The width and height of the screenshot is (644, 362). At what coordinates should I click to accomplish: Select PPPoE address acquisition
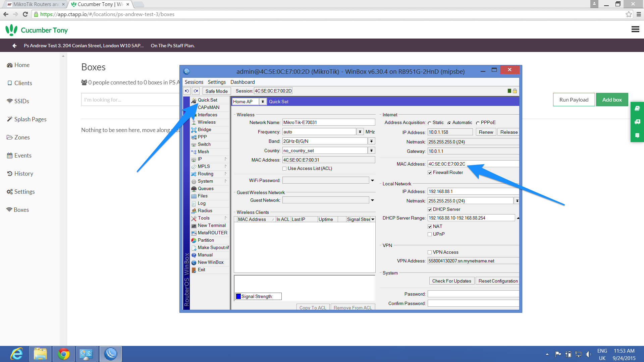coord(478,123)
